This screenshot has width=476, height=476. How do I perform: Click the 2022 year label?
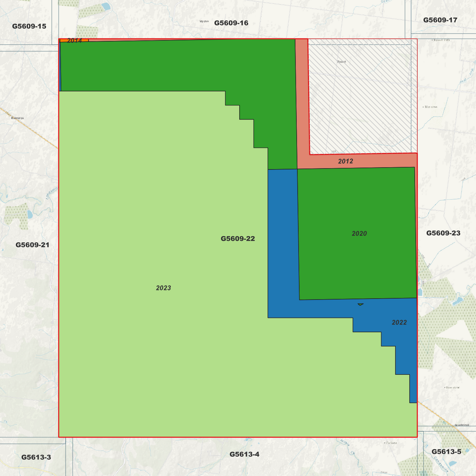(399, 322)
